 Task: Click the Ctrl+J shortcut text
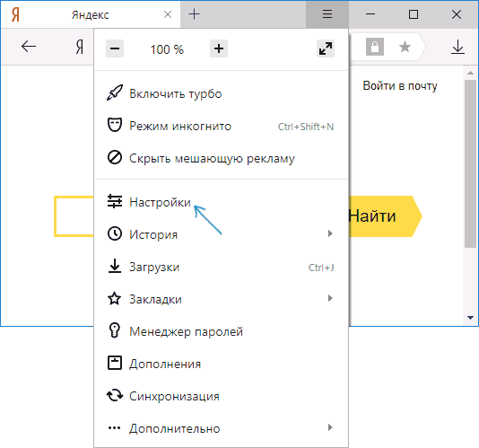321,268
